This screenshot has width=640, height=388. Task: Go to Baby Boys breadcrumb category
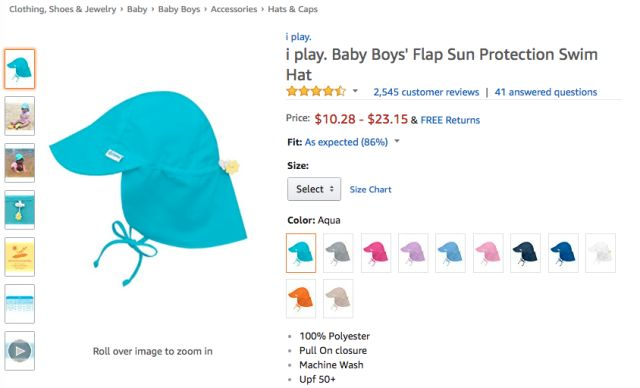click(179, 9)
